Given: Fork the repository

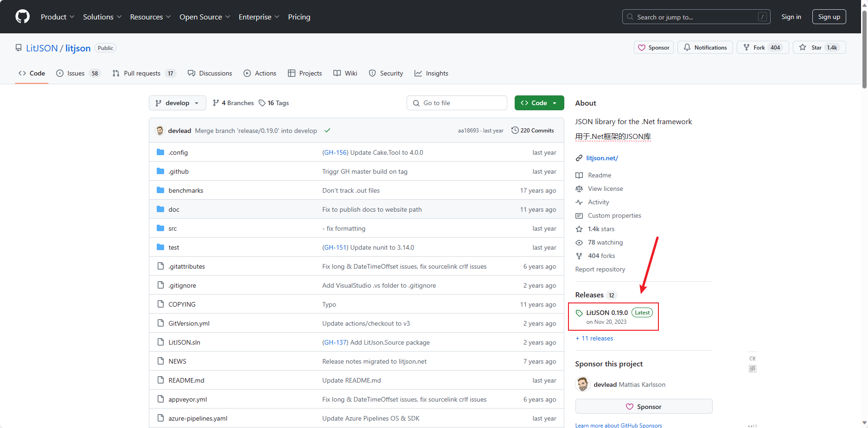Looking at the screenshot, I should point(762,47).
